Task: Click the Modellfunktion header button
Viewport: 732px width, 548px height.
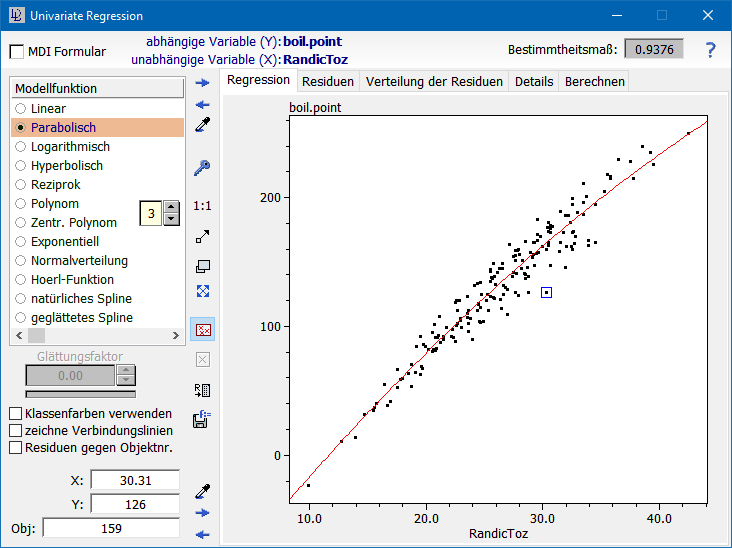Action: (x=97, y=89)
